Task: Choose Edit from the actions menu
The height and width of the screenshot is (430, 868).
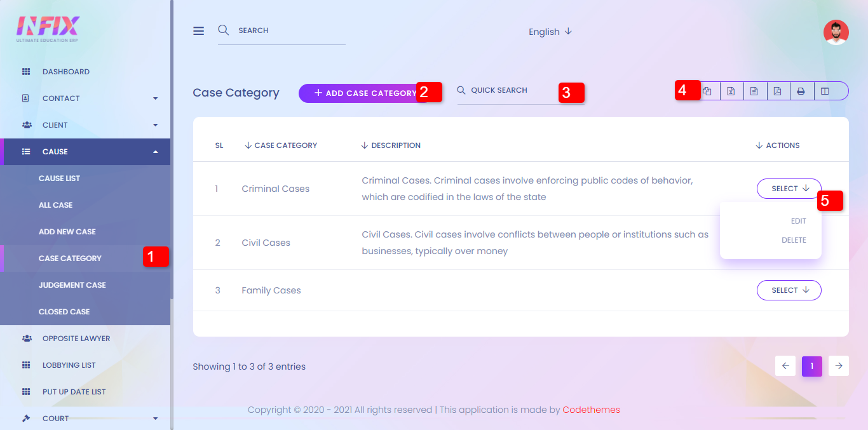Action: 798,221
